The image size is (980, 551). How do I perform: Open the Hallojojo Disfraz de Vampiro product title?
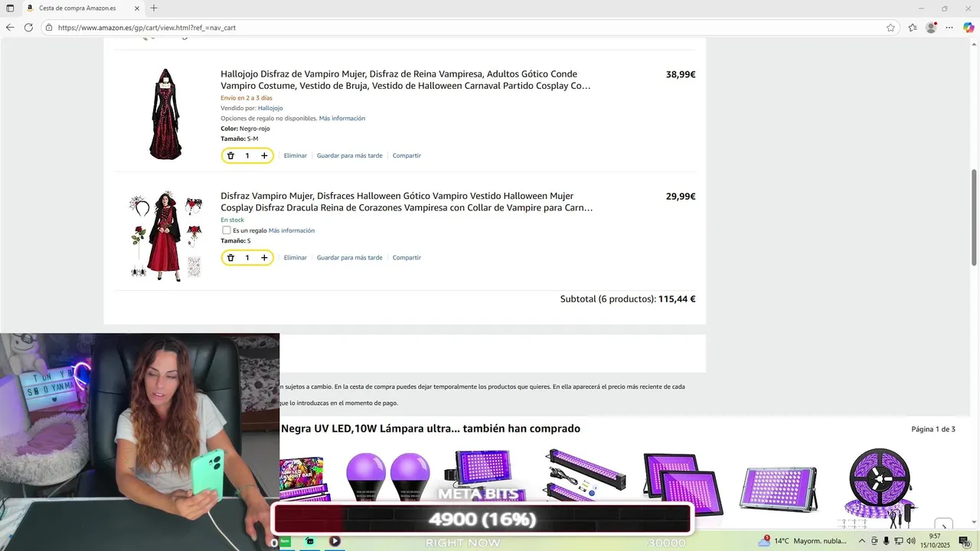(x=406, y=80)
